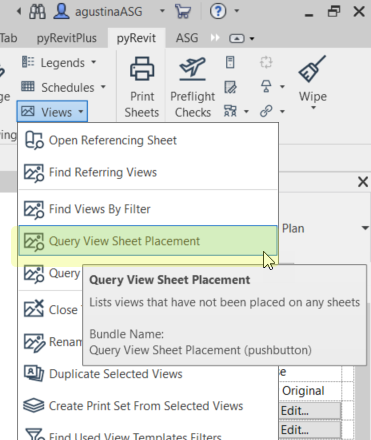
Task: Switch to the pyRevitPlus tab
Action: click(67, 38)
